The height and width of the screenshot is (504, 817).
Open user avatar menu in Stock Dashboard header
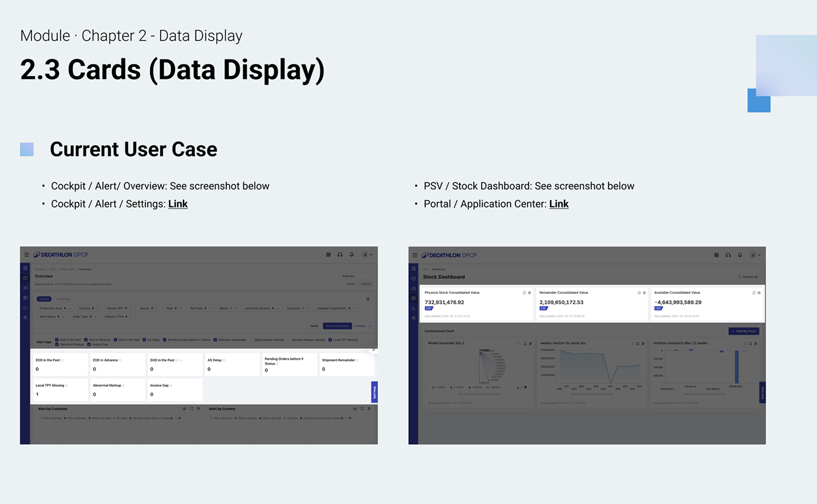tap(754, 255)
